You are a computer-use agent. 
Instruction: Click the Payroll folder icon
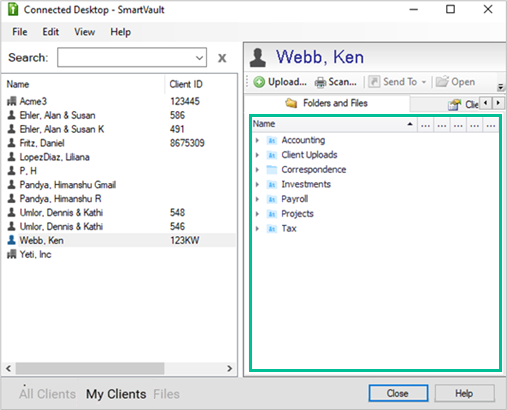pos(272,199)
